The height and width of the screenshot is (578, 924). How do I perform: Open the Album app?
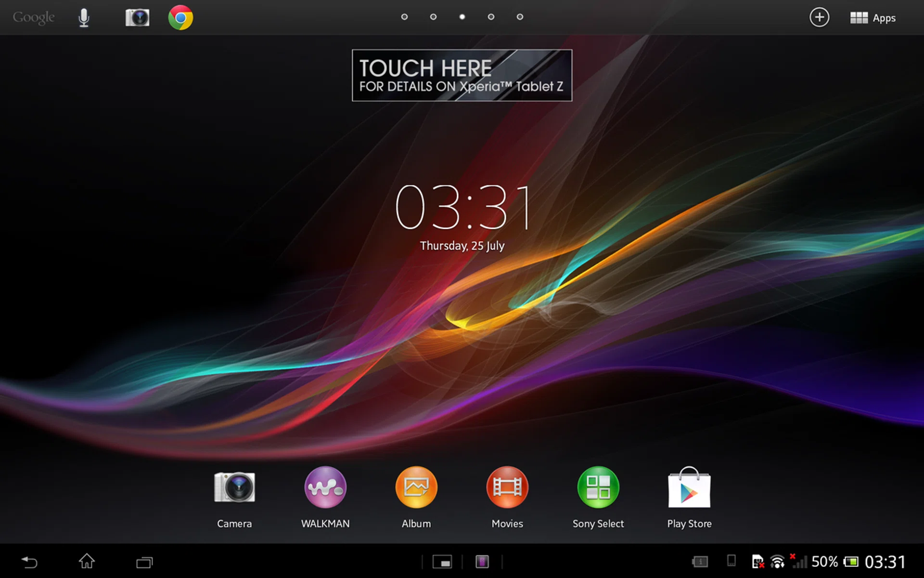[416, 487]
